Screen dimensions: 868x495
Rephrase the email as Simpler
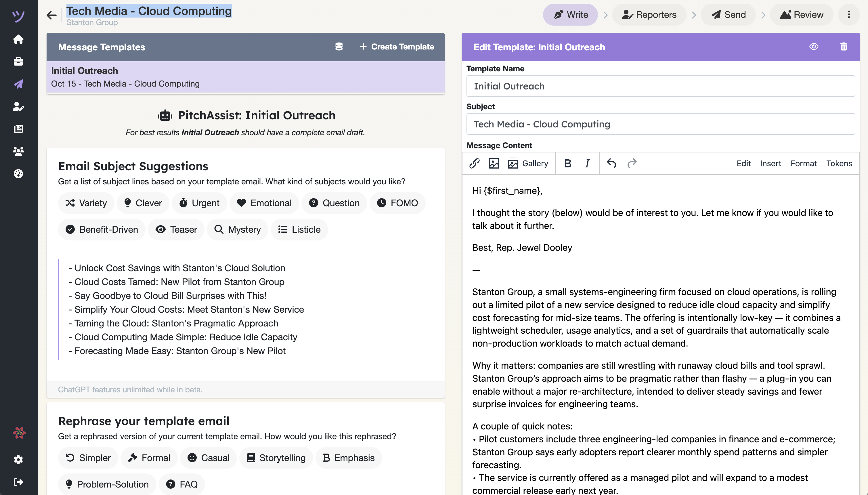pyautogui.click(x=88, y=458)
